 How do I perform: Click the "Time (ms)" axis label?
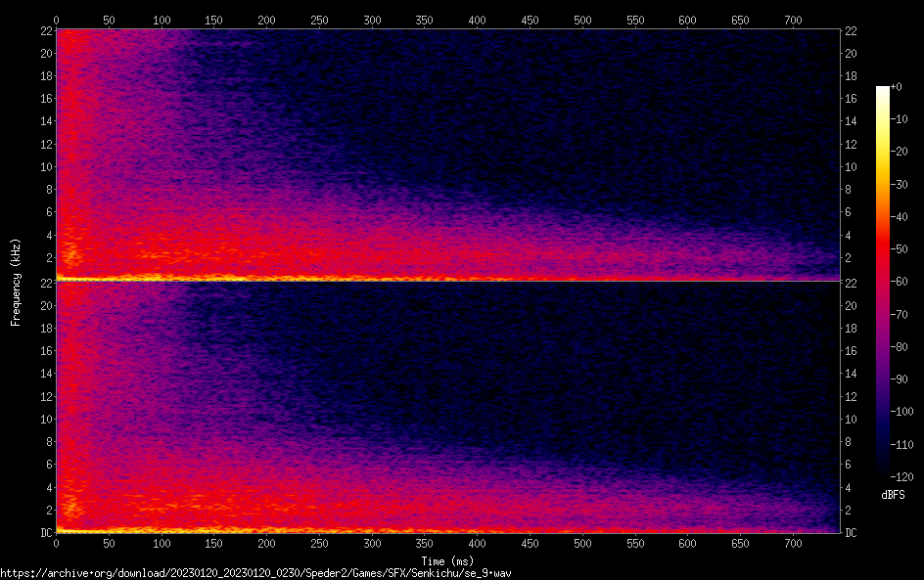point(448,560)
